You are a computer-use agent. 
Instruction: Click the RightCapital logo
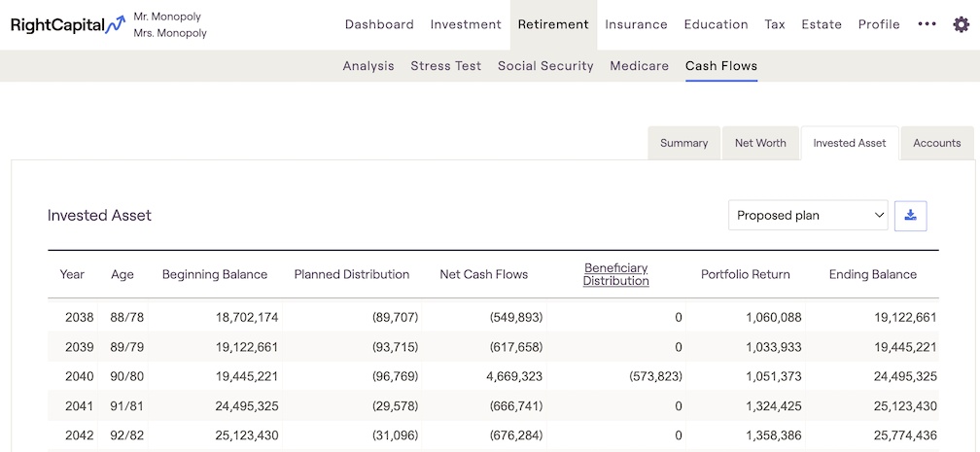(x=68, y=25)
